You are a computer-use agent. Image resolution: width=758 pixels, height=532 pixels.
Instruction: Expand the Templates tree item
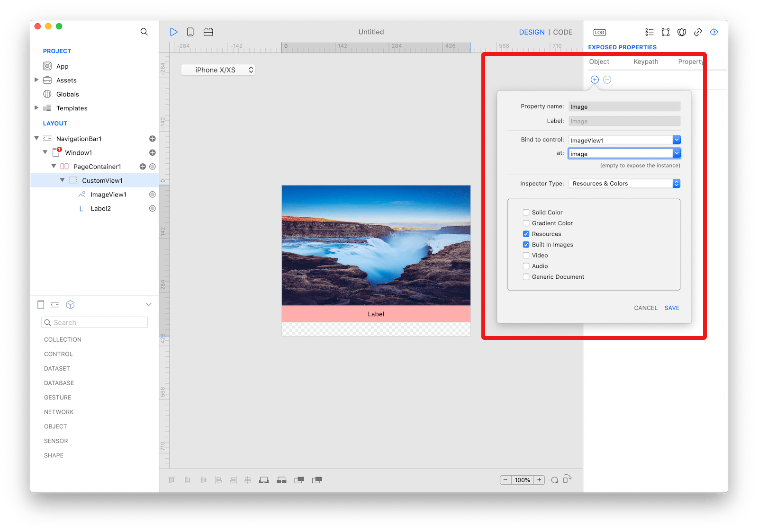pyautogui.click(x=36, y=108)
